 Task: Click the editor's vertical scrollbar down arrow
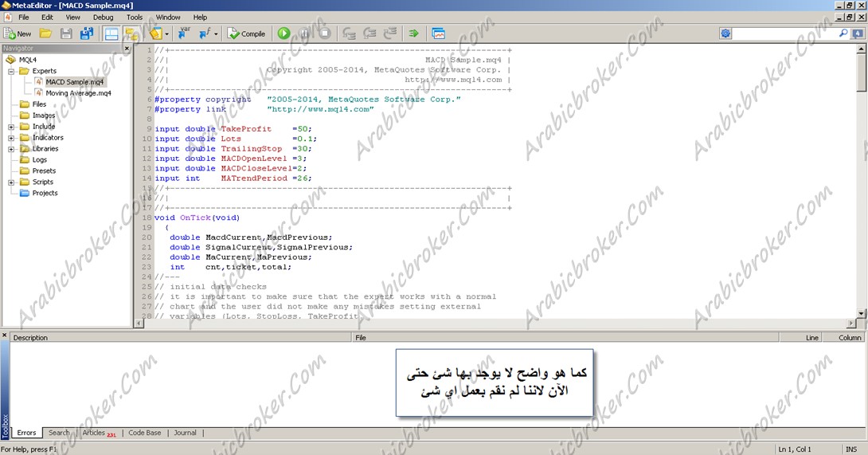pyautogui.click(x=861, y=314)
